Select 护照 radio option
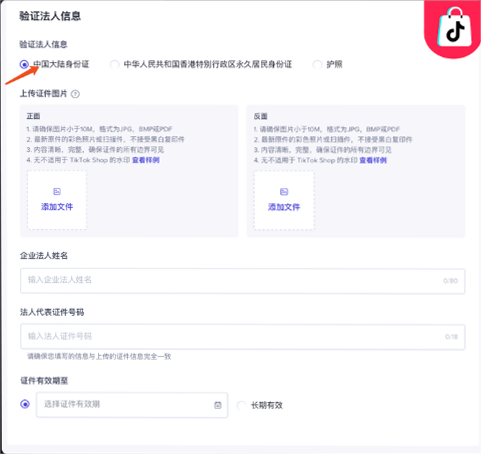Screen dimensions: 481x454 (x=317, y=64)
